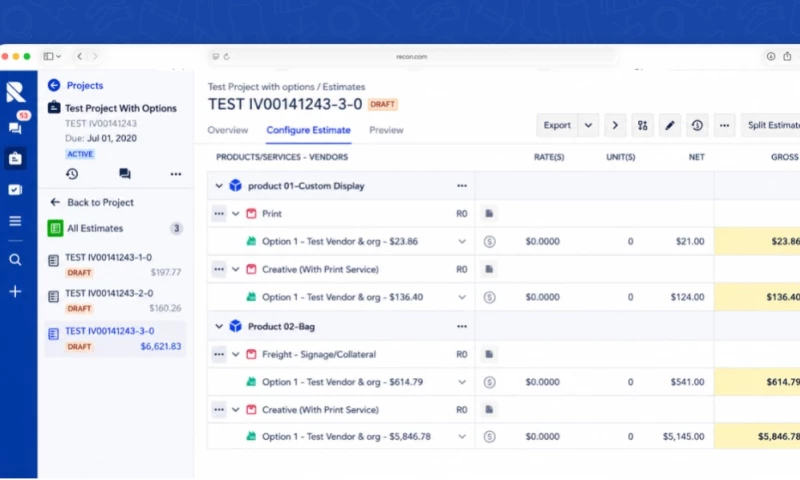Click the compare or configure icon next to Export
Viewport: 800px width, 480px height.
pyautogui.click(x=642, y=125)
